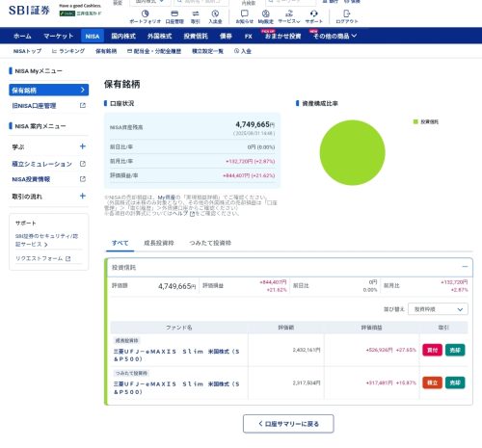
Task: Open 配当金・分配金履歴 link
Action: (x=154, y=51)
